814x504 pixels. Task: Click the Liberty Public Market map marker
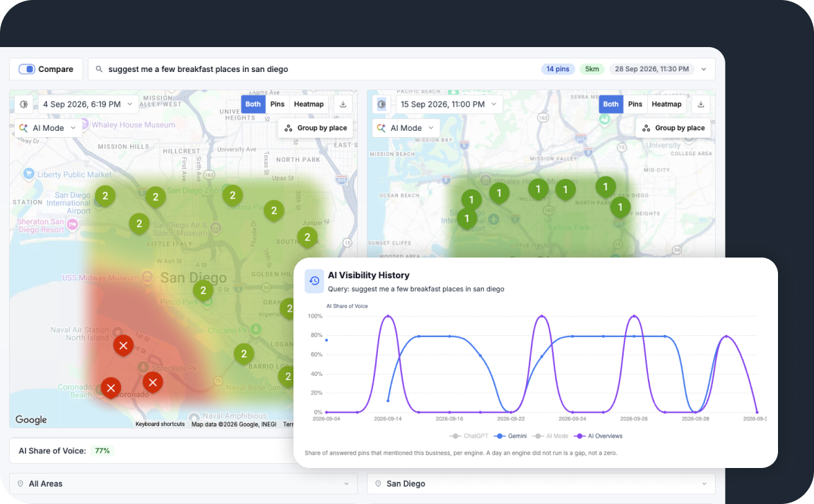tap(29, 174)
